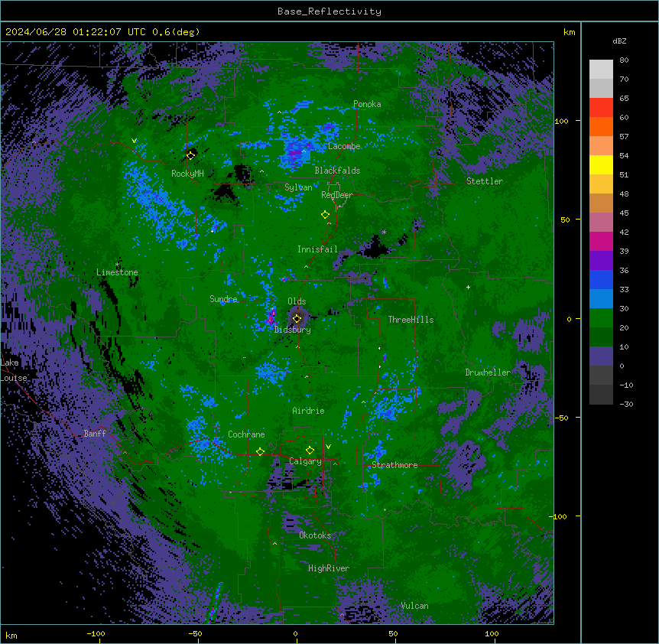Viewport: 659px width, 644px height.
Task: Select the Vulcan label
Action: [x=414, y=606]
